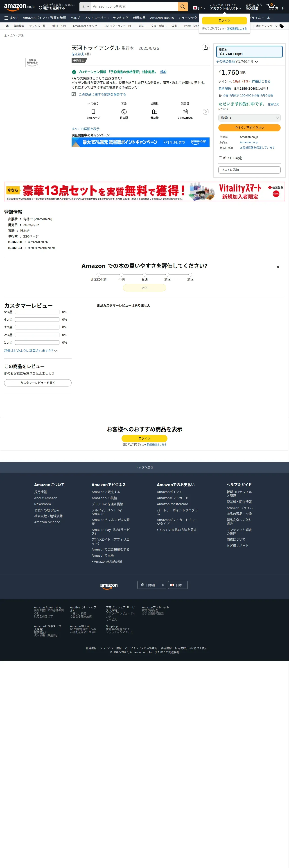Click the price tag icon by 本のキャンペーン
The width and height of the screenshot is (289, 868).
[x=282, y=26]
